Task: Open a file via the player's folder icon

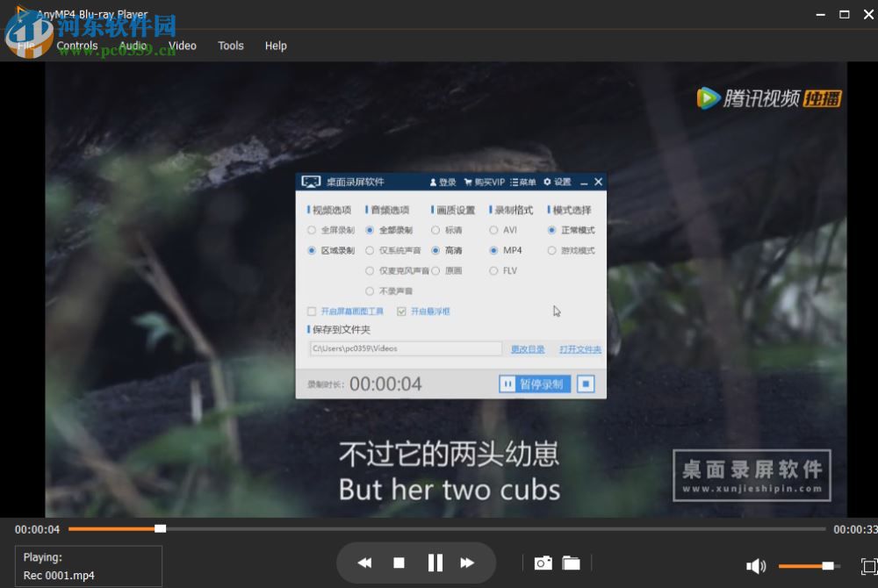Action: [x=572, y=563]
